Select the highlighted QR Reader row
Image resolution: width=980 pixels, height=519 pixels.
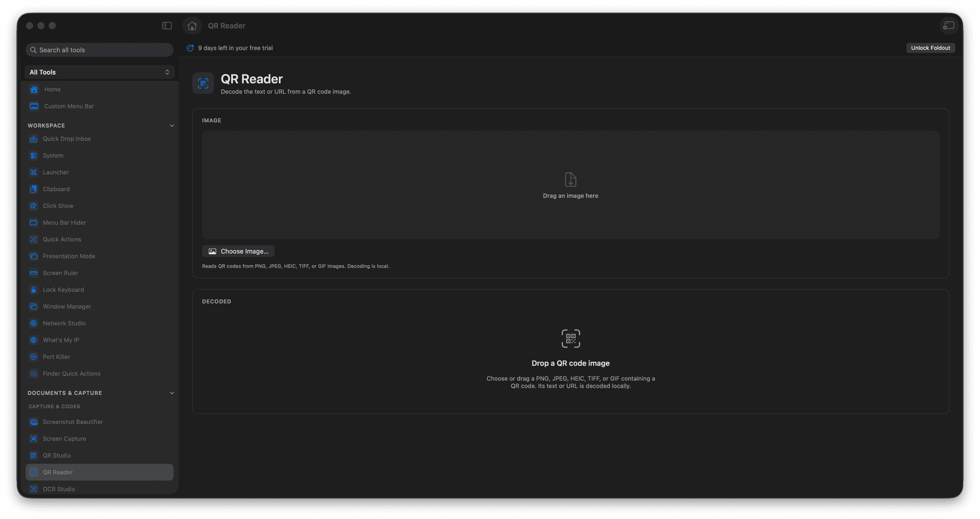point(100,472)
